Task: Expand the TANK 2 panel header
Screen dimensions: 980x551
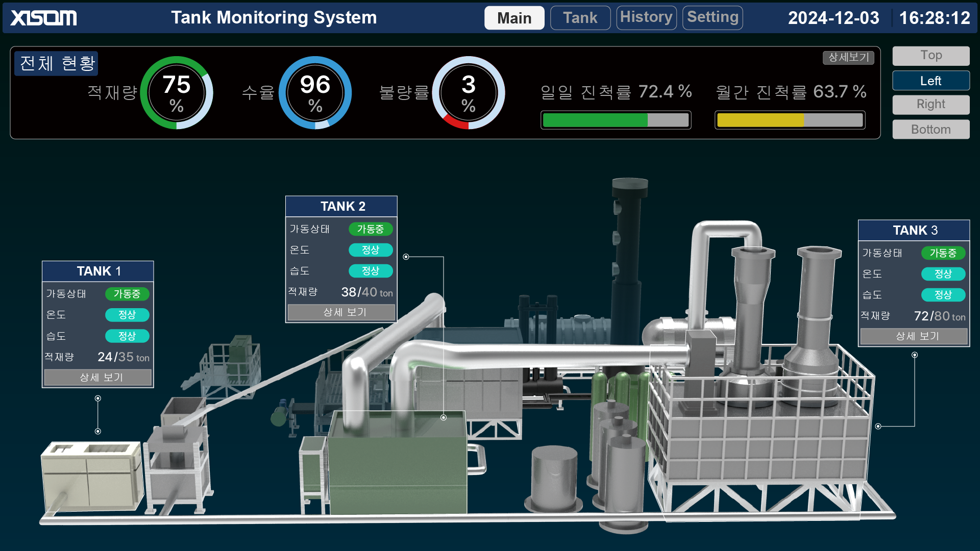Action: coord(341,206)
